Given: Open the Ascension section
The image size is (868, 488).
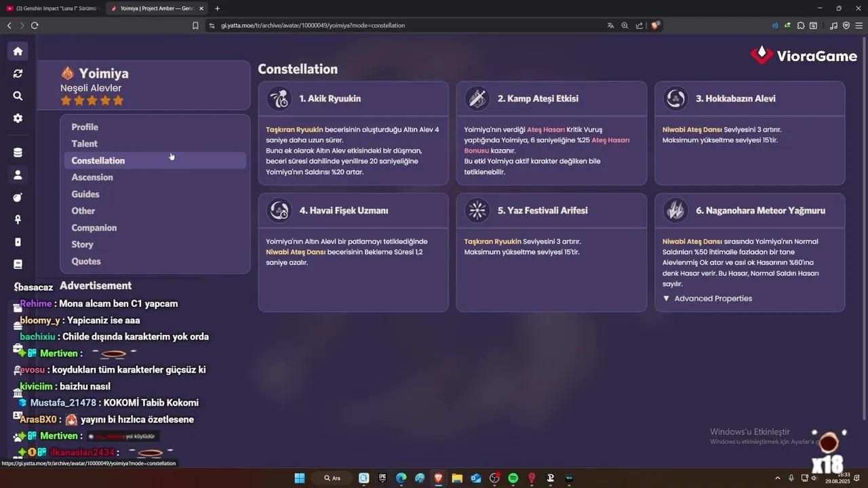Looking at the screenshot, I should tap(155, 177).
